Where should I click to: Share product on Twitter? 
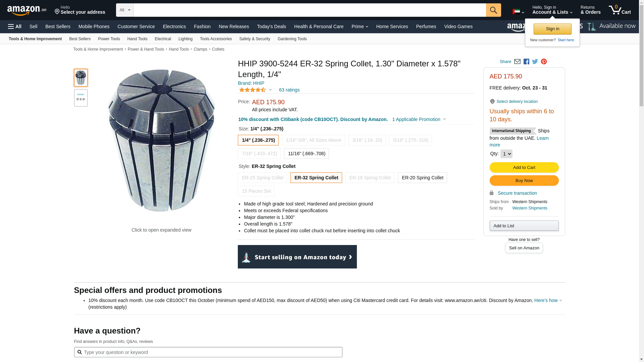[535, 62]
